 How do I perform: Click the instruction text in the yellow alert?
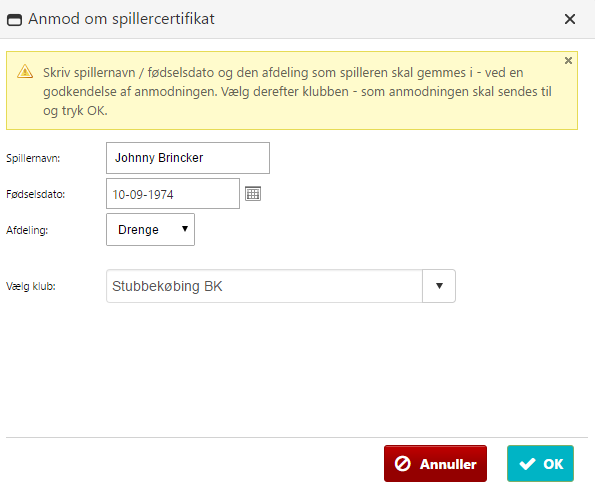[x=297, y=91]
